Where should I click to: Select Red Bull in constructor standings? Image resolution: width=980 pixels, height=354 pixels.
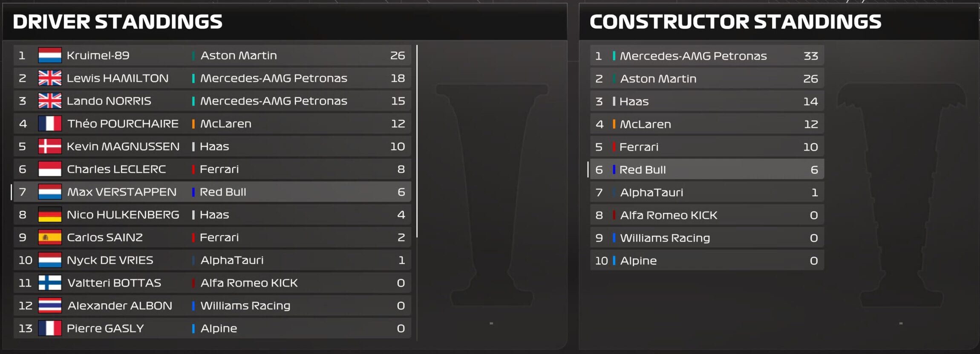tap(706, 170)
